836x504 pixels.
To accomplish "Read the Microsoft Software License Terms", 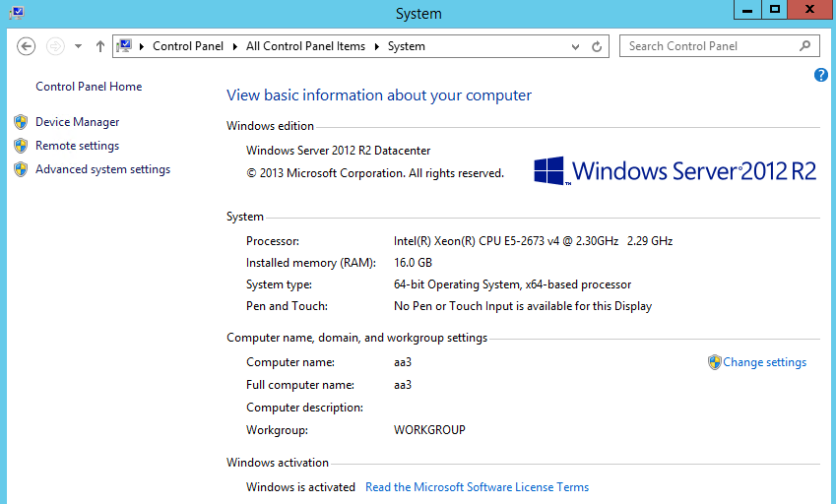I will coord(478,487).
